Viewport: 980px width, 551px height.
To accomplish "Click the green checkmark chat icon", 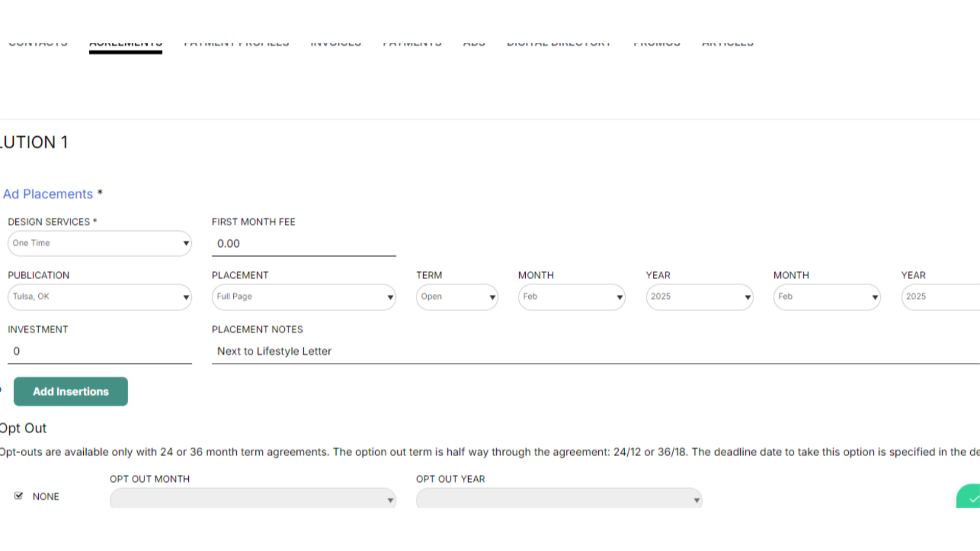I will click(x=969, y=496).
